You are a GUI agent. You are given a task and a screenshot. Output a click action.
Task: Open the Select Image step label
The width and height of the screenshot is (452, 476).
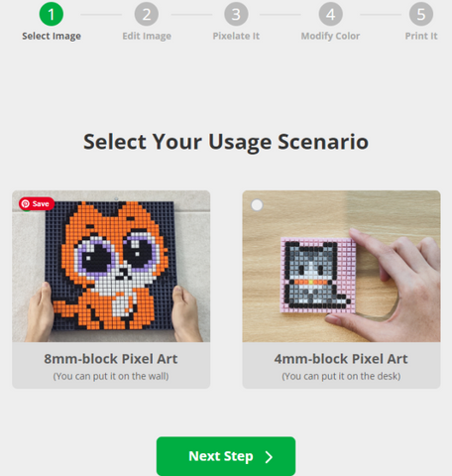52,36
